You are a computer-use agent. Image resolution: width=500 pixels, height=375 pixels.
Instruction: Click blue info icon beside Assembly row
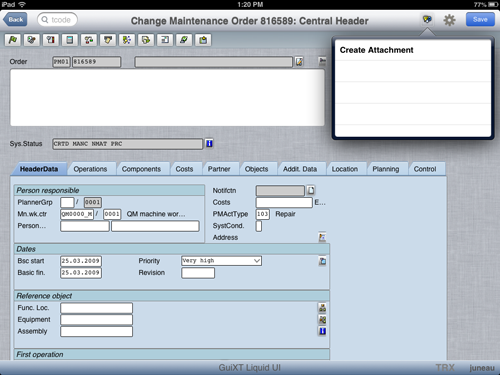[x=322, y=331]
